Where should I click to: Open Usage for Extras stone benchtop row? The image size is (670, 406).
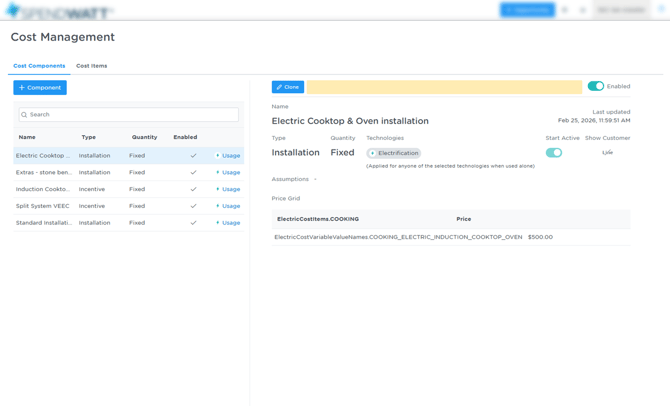228,173
